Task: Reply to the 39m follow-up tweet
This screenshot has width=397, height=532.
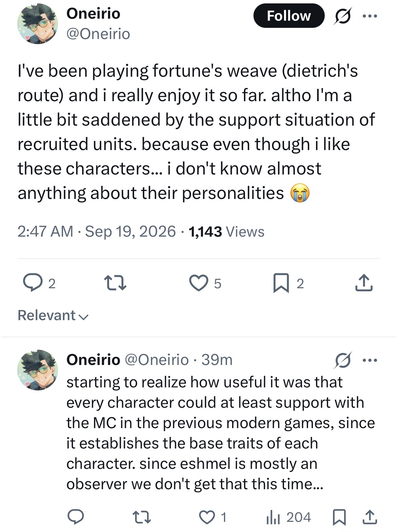Action: 75,517
